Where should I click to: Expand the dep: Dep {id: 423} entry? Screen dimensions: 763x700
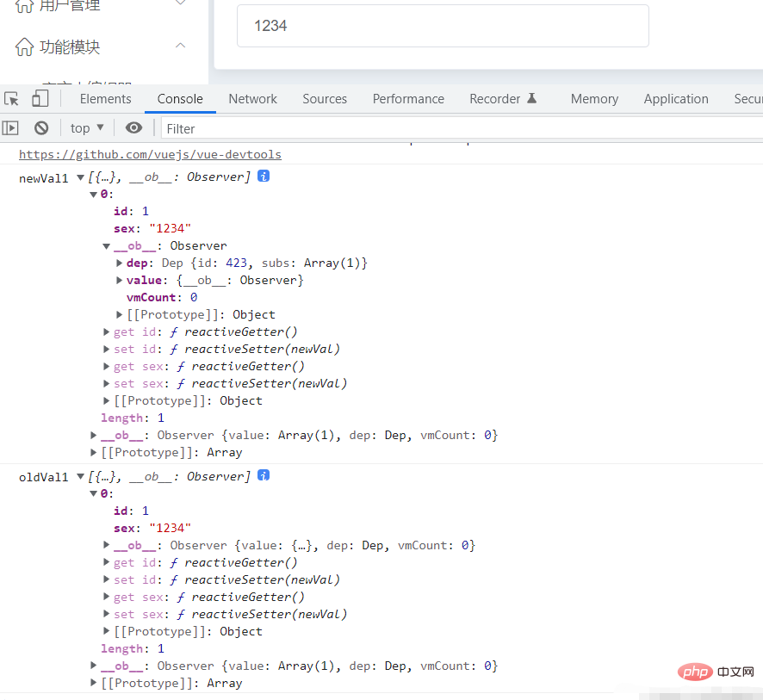[120, 263]
